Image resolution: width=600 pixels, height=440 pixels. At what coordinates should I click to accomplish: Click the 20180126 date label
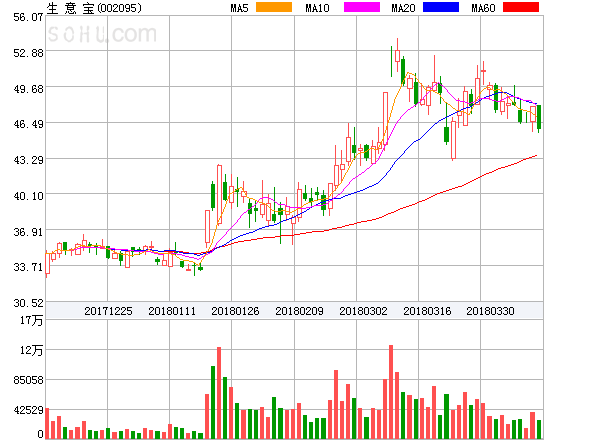pos(235,311)
